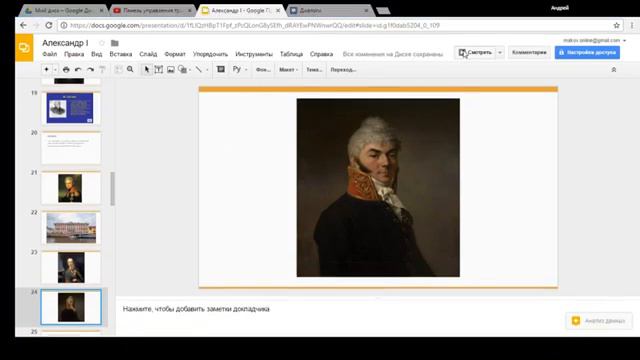Open the Инструменты menu

click(x=254, y=54)
